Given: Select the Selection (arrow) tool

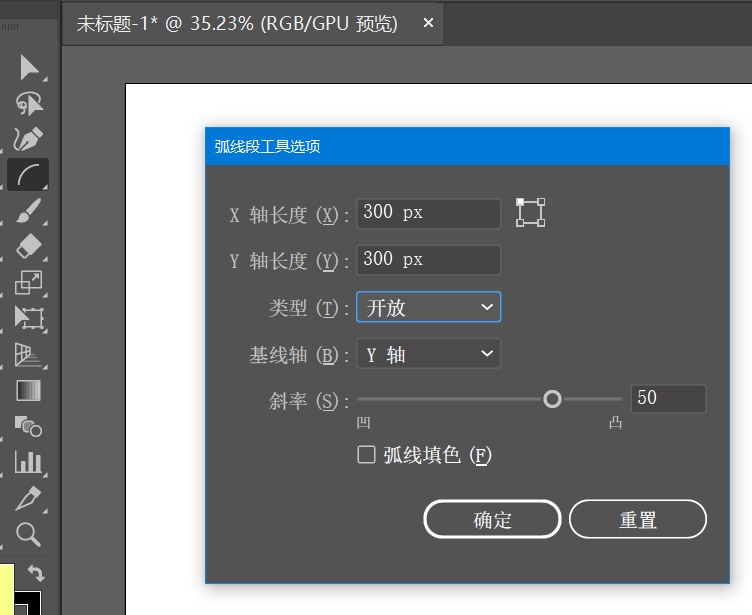Looking at the screenshot, I should [29, 68].
